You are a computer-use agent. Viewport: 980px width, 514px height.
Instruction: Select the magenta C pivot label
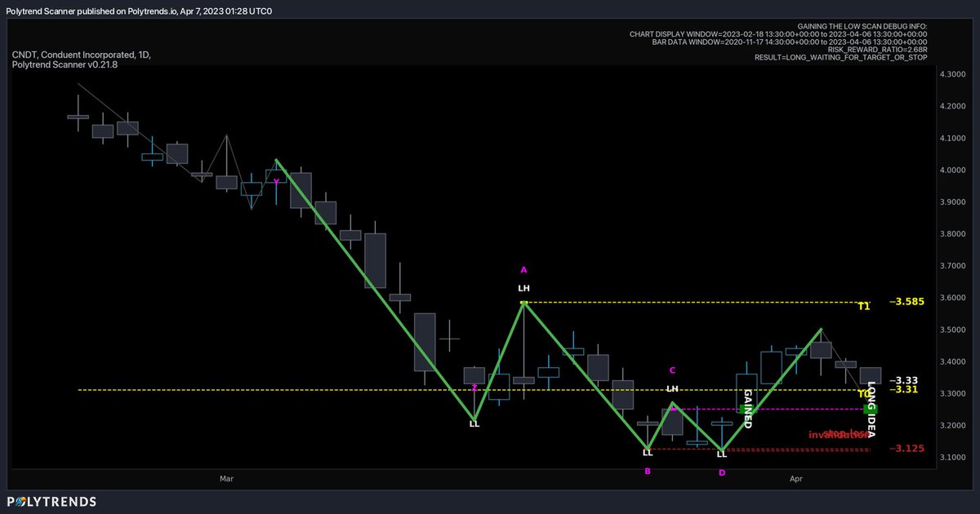click(x=672, y=370)
